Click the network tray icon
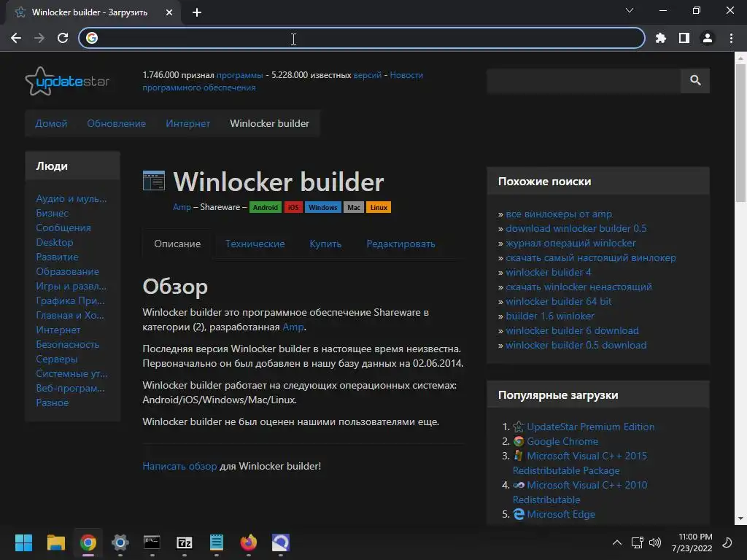The height and width of the screenshot is (560, 747). (x=637, y=542)
